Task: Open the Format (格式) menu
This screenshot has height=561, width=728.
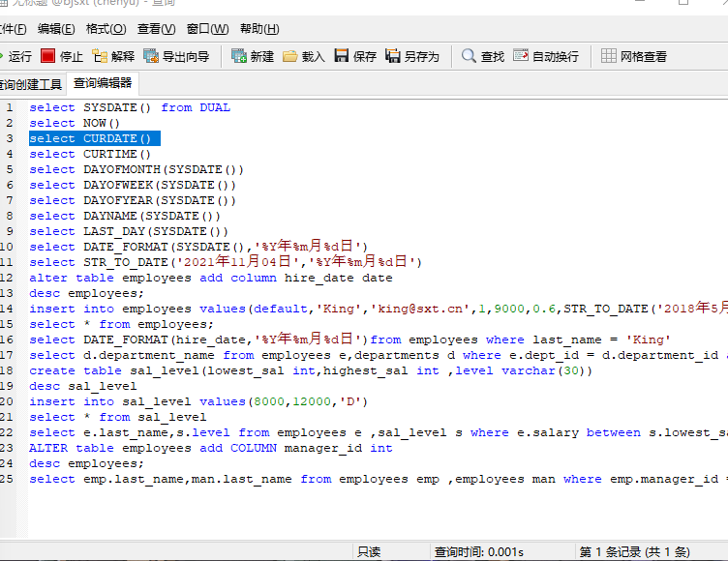Action: (x=106, y=29)
